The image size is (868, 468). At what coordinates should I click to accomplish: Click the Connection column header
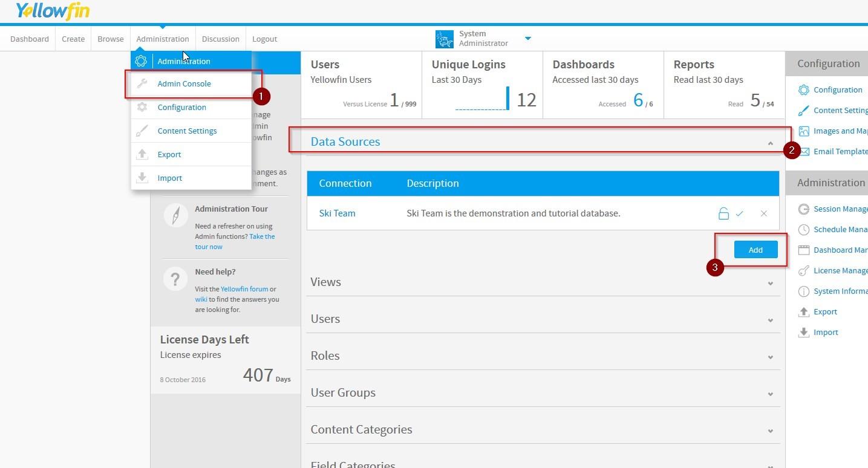[345, 183]
